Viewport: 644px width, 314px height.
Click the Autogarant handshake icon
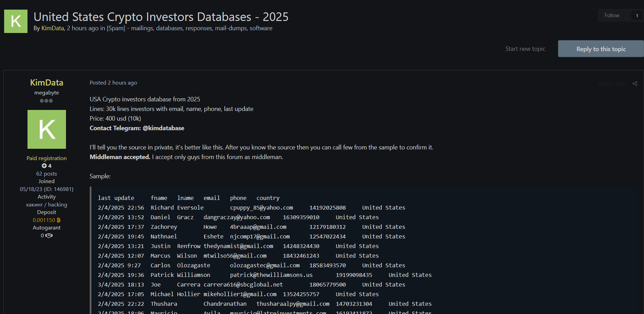coord(49,236)
